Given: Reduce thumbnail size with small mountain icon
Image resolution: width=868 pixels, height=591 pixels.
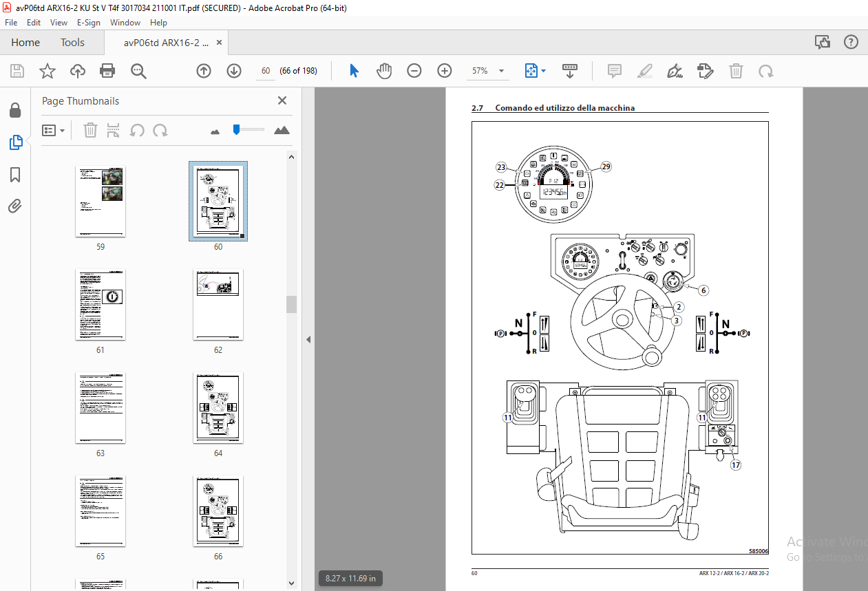Looking at the screenshot, I should click(x=215, y=131).
